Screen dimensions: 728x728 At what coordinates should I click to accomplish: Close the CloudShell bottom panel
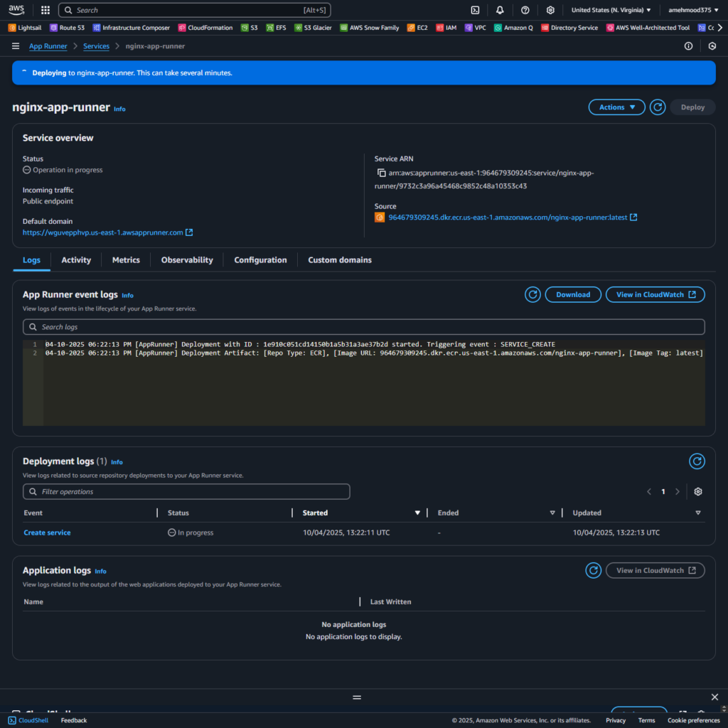pyautogui.click(x=714, y=697)
